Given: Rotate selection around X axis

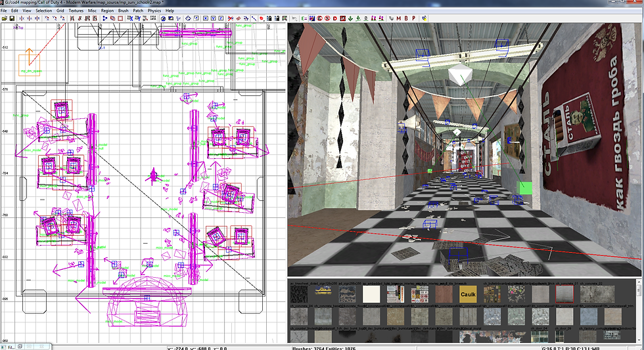Looking at the screenshot, I should (47, 18).
